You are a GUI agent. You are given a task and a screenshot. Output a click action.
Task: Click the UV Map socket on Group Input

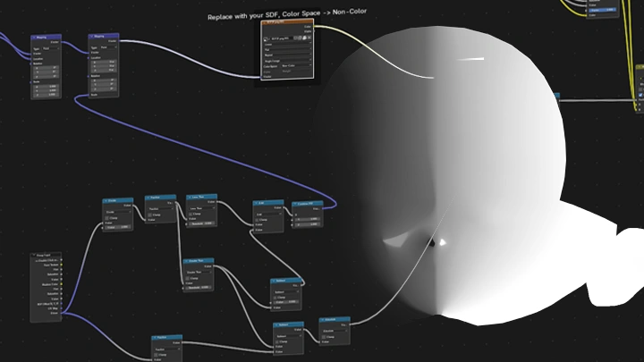(x=61, y=308)
